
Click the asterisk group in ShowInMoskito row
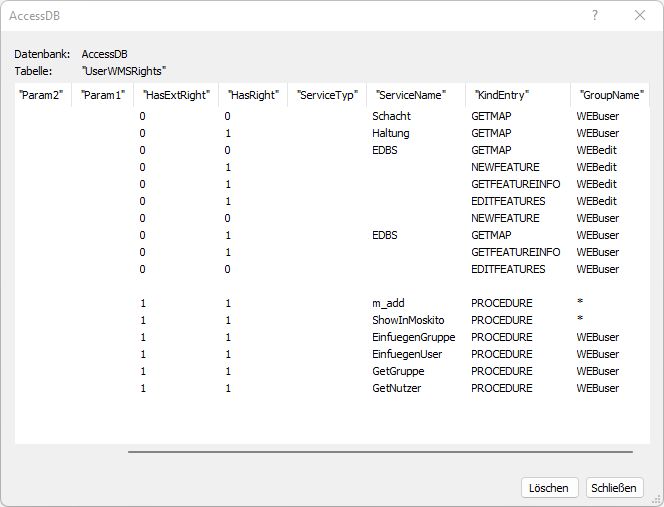(x=580, y=319)
